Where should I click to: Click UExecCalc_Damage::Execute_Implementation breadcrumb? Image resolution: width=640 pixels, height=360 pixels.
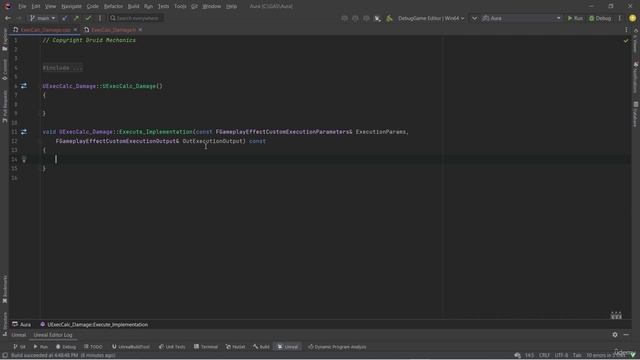point(94,324)
